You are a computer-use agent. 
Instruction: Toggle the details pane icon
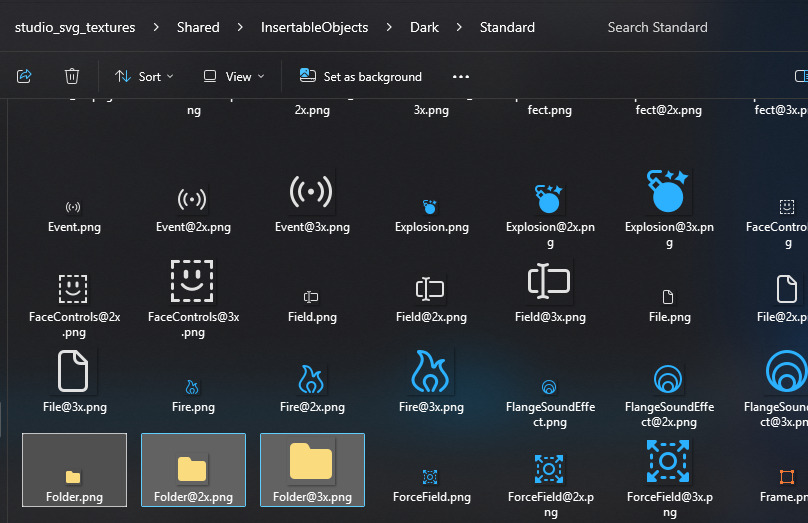pos(801,76)
